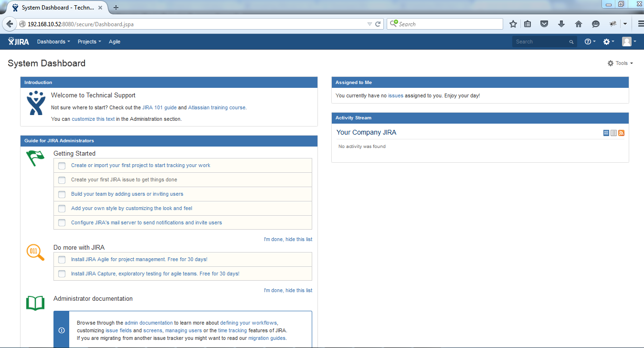Open URL bar history dropdown arrow
Screen dimensions: 644x348
click(x=370, y=24)
